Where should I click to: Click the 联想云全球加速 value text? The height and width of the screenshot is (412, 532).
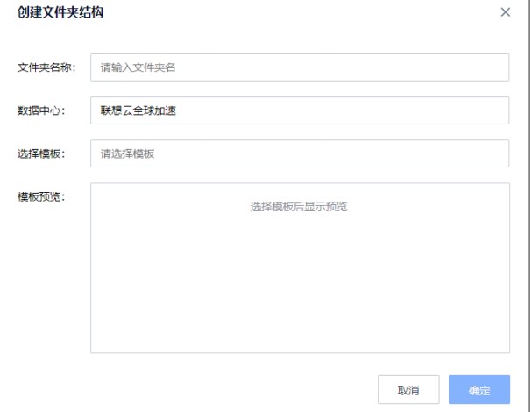139,110
